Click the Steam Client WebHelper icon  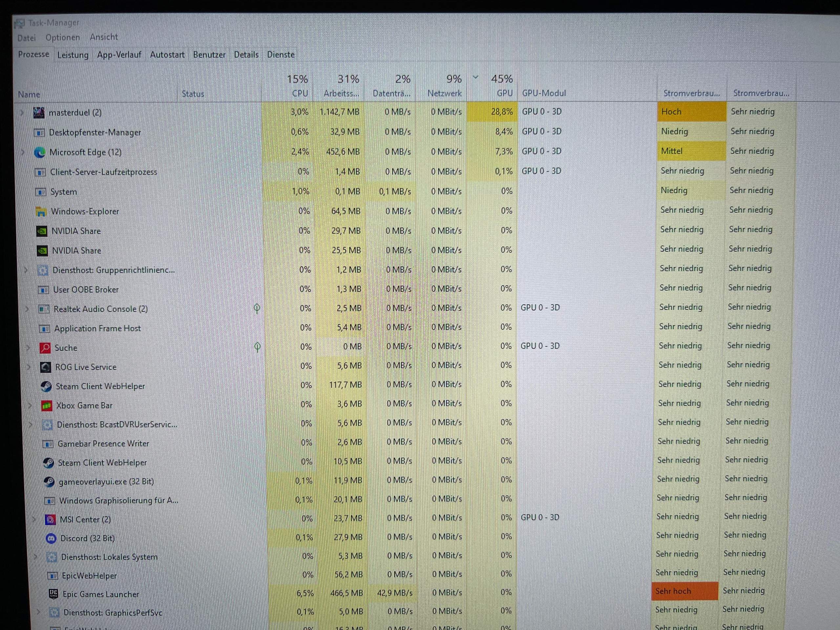point(46,386)
